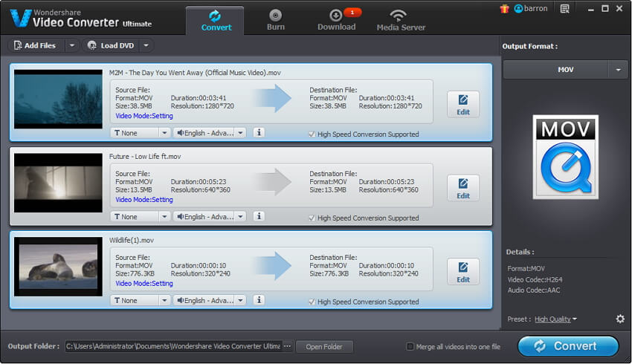Switch to the Media Server tab
Viewport: 632px width, 364px height.
coord(401,21)
